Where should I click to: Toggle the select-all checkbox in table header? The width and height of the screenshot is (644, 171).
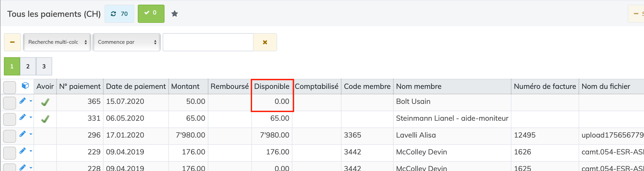click(x=10, y=87)
